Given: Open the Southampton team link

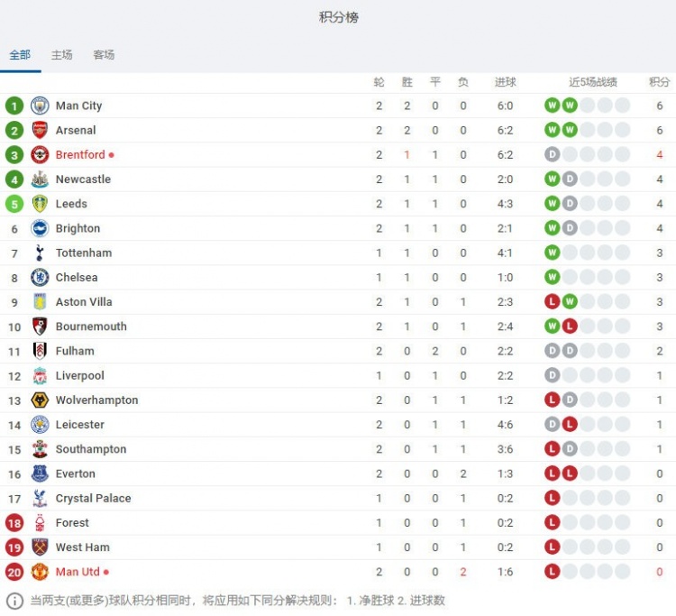Looking at the screenshot, I should pyautogui.click(x=91, y=449).
